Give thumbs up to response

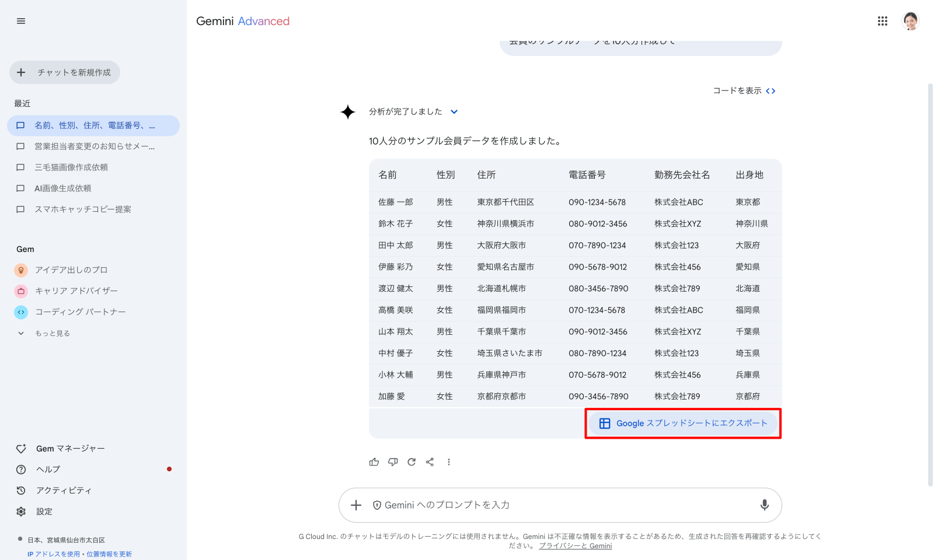374,462
